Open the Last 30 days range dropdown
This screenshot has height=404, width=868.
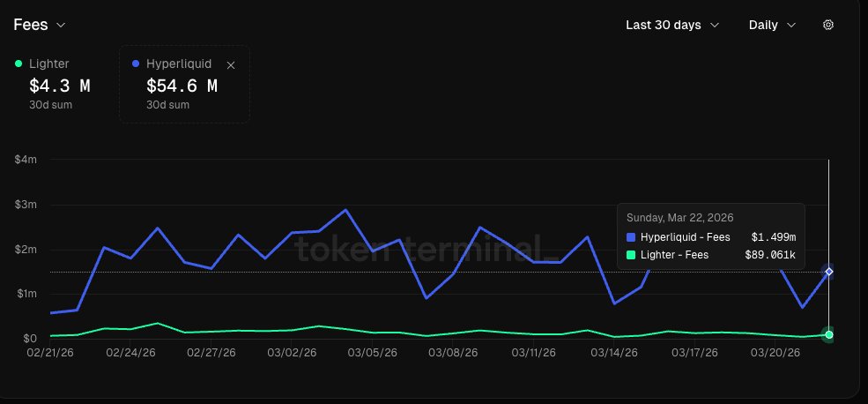(x=672, y=25)
